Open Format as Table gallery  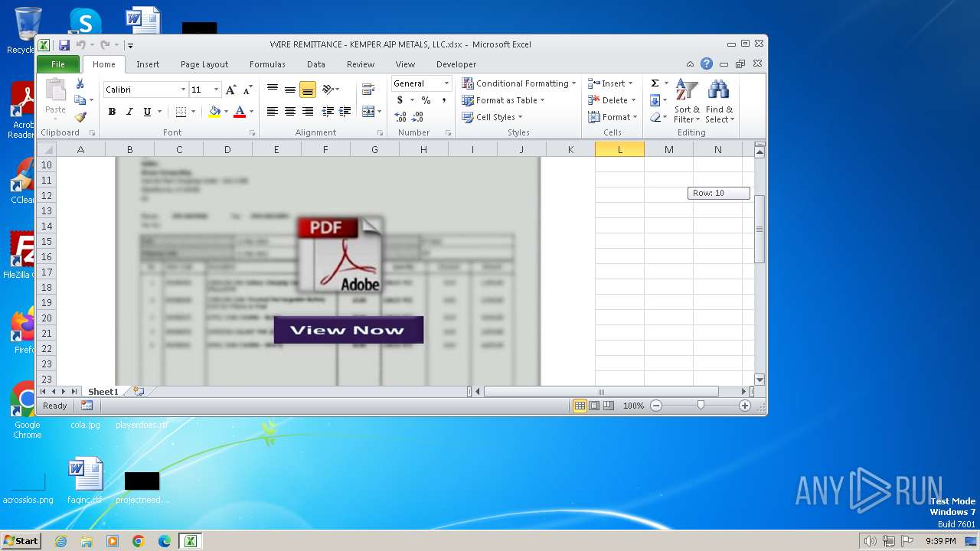504,100
